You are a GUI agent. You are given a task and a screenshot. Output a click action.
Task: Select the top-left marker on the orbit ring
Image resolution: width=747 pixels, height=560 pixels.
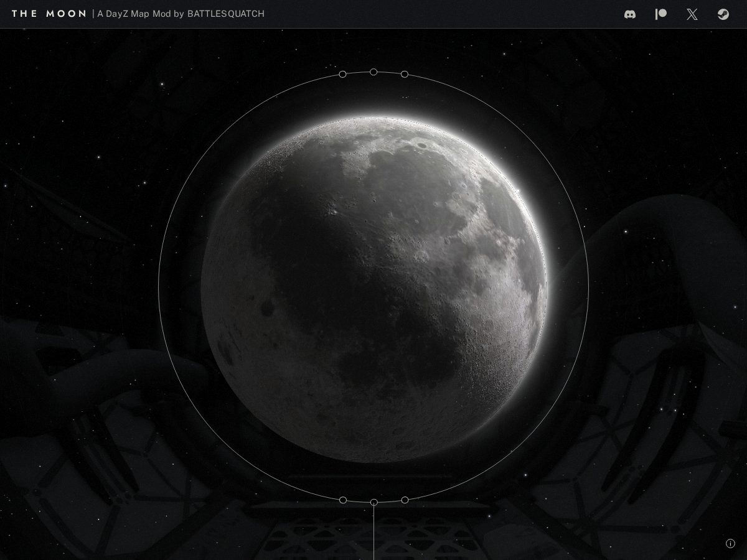point(342,74)
